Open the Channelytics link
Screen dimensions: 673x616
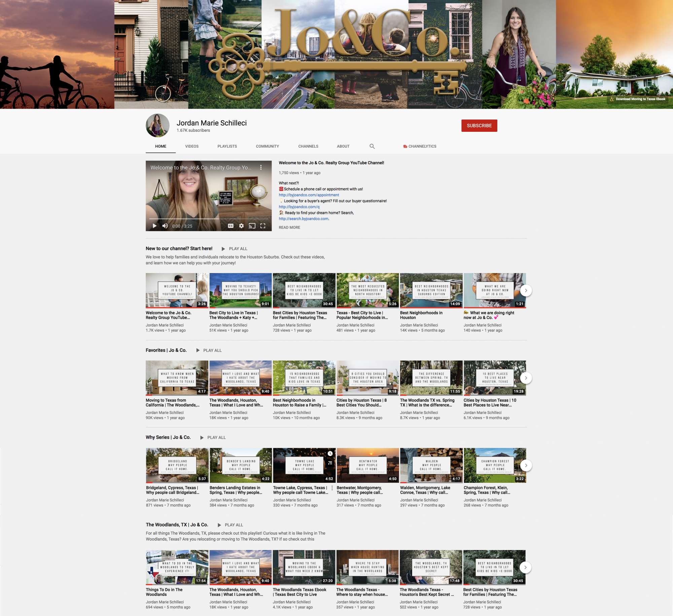point(420,146)
